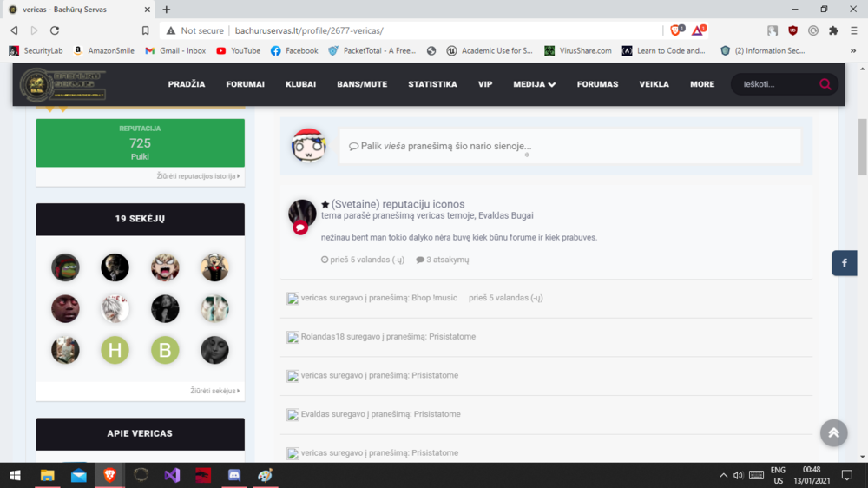Open Visual Studio from the taskbar
The height and width of the screenshot is (488, 868).
coord(172,475)
